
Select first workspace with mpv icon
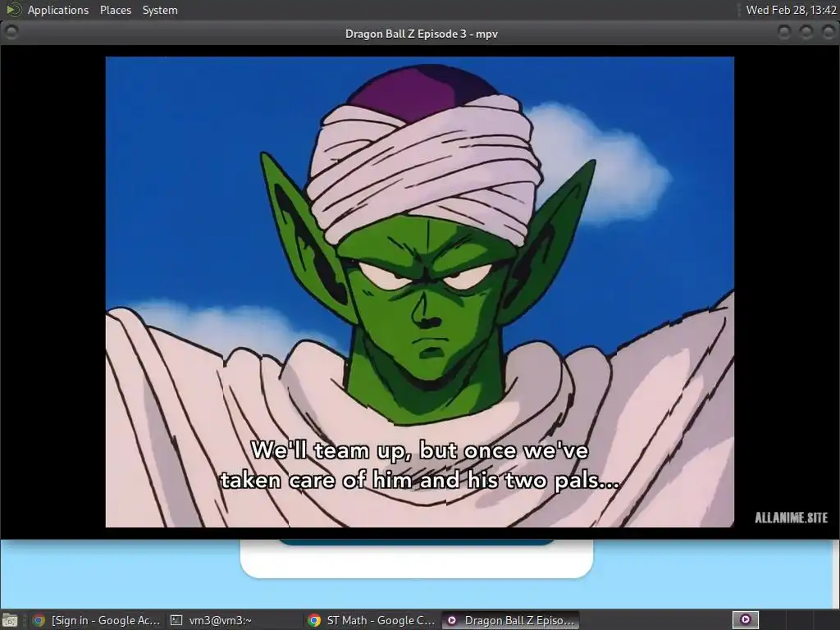click(745, 620)
